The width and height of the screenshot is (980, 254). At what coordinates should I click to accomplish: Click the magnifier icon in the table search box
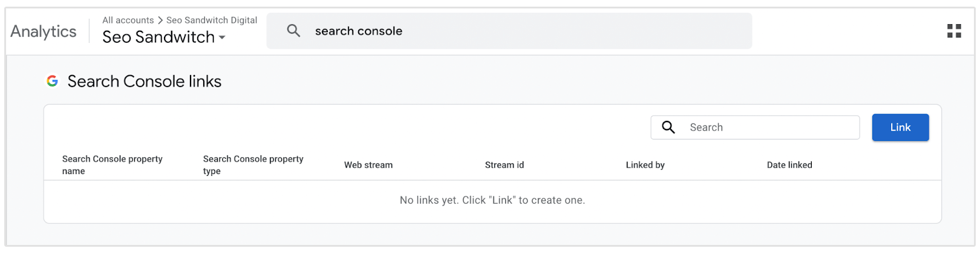coord(668,127)
